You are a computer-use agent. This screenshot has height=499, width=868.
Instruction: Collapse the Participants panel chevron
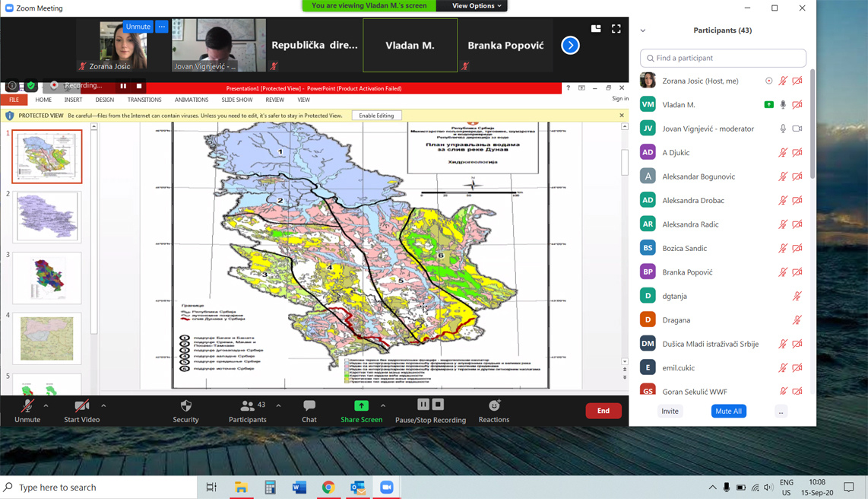pos(643,30)
